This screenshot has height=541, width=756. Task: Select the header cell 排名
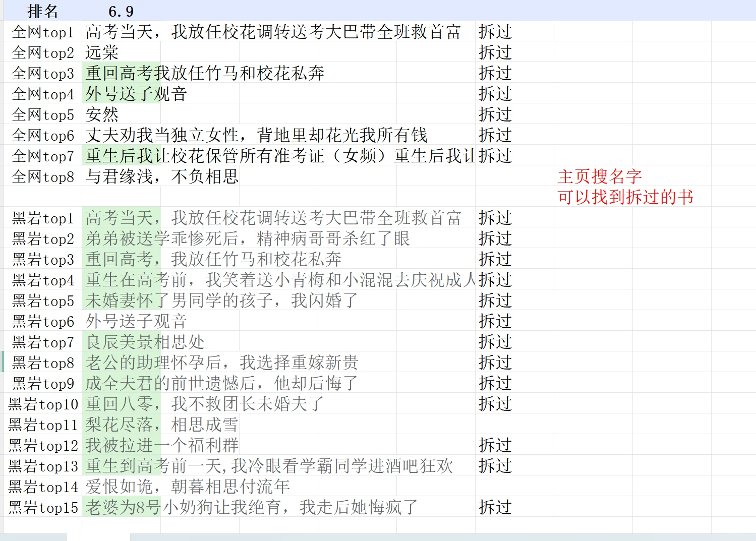click(42, 11)
